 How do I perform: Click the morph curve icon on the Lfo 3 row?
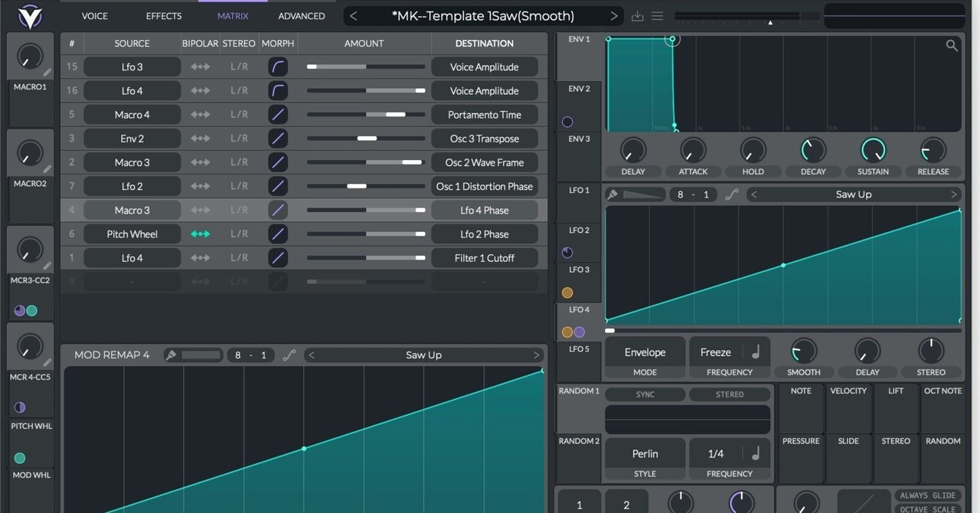(x=277, y=67)
